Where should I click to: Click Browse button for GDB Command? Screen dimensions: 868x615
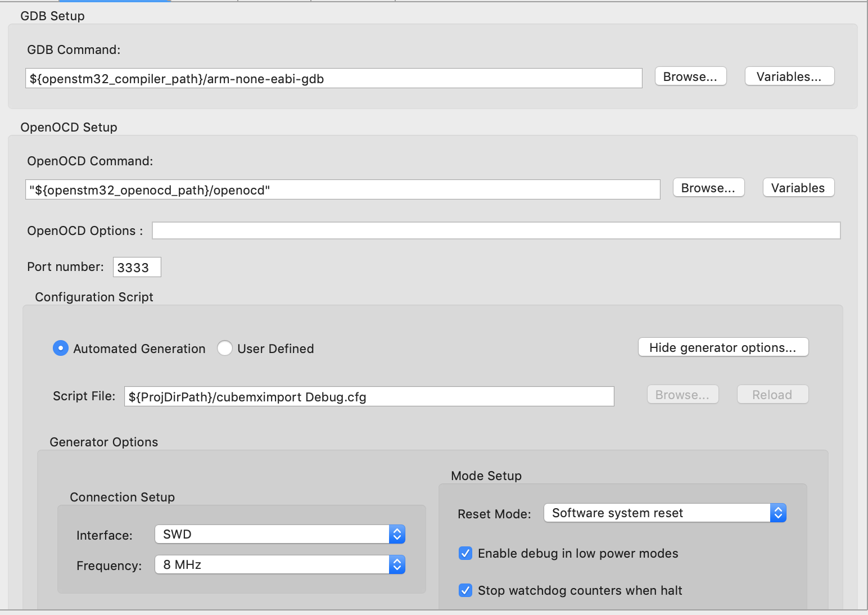point(690,76)
